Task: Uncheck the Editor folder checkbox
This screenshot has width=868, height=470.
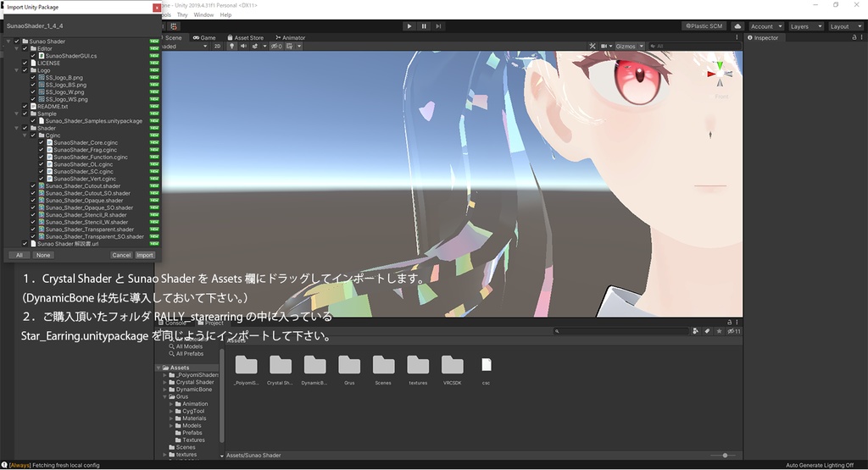Action: pyautogui.click(x=25, y=48)
